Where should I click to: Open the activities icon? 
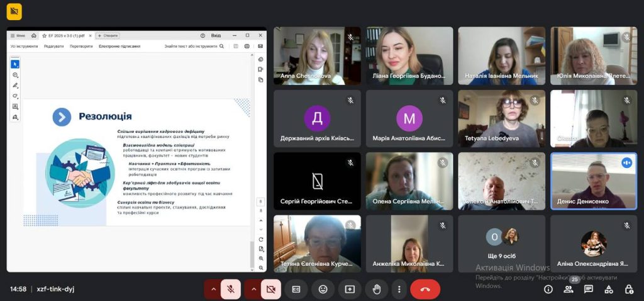(609, 289)
